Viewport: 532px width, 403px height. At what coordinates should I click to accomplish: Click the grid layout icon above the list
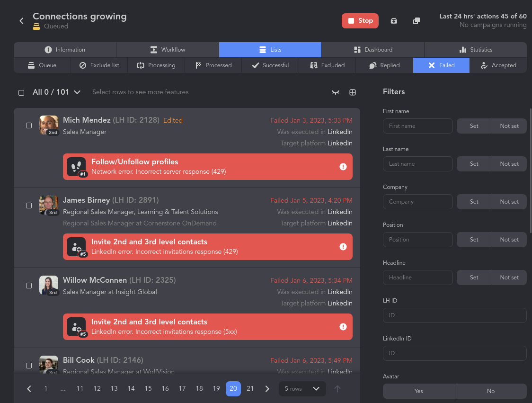(353, 92)
